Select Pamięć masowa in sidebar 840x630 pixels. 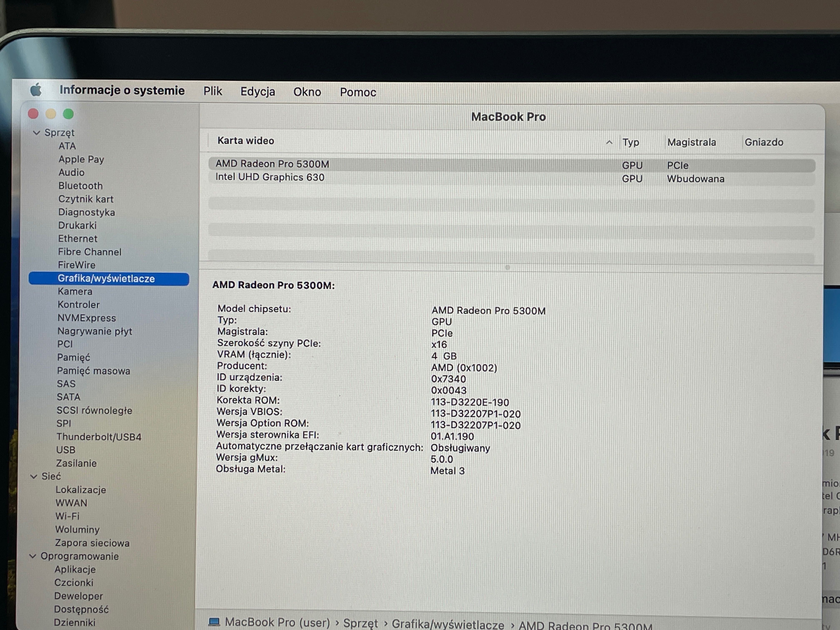pyautogui.click(x=93, y=371)
